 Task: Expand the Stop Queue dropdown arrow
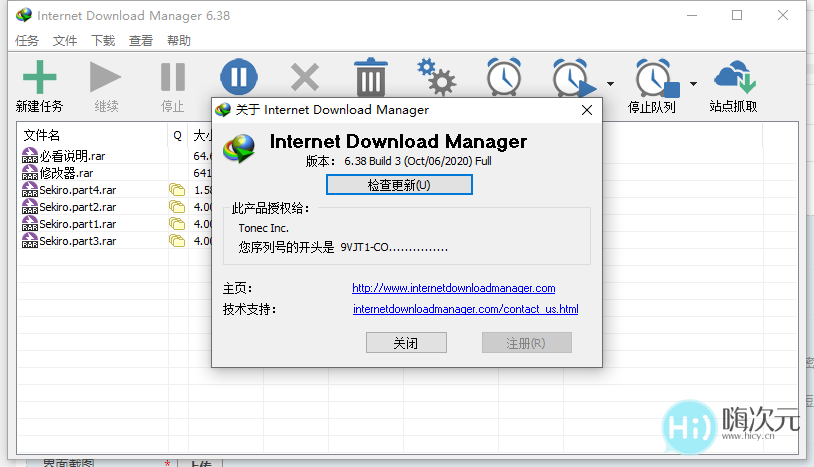[694, 84]
